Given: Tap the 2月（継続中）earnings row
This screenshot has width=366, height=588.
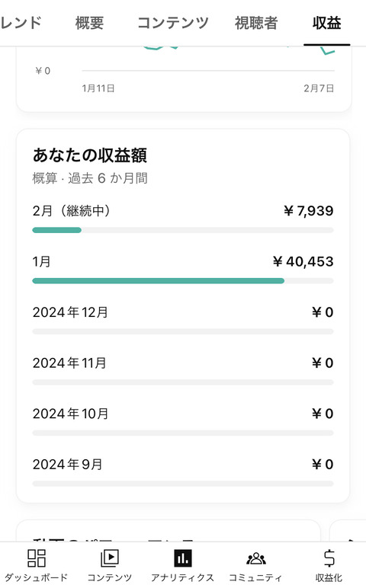Looking at the screenshot, I should [x=183, y=219].
